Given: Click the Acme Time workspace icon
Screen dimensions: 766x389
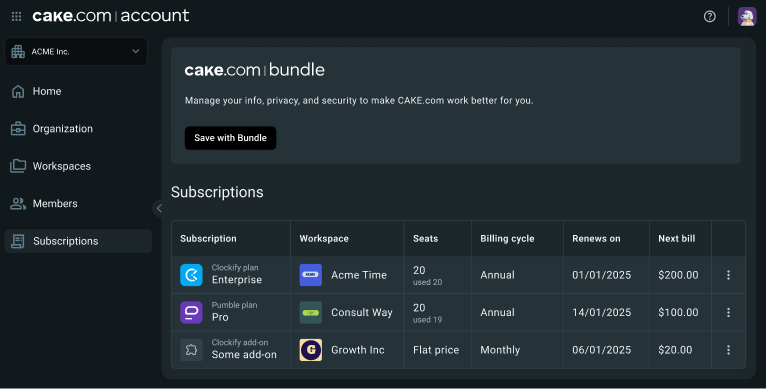Looking at the screenshot, I should pos(311,275).
